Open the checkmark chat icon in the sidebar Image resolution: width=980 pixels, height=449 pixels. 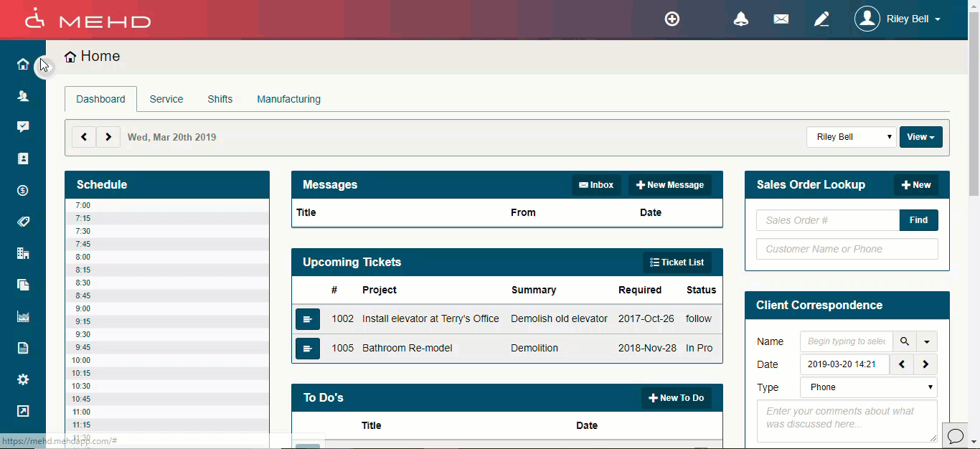pyautogui.click(x=23, y=128)
